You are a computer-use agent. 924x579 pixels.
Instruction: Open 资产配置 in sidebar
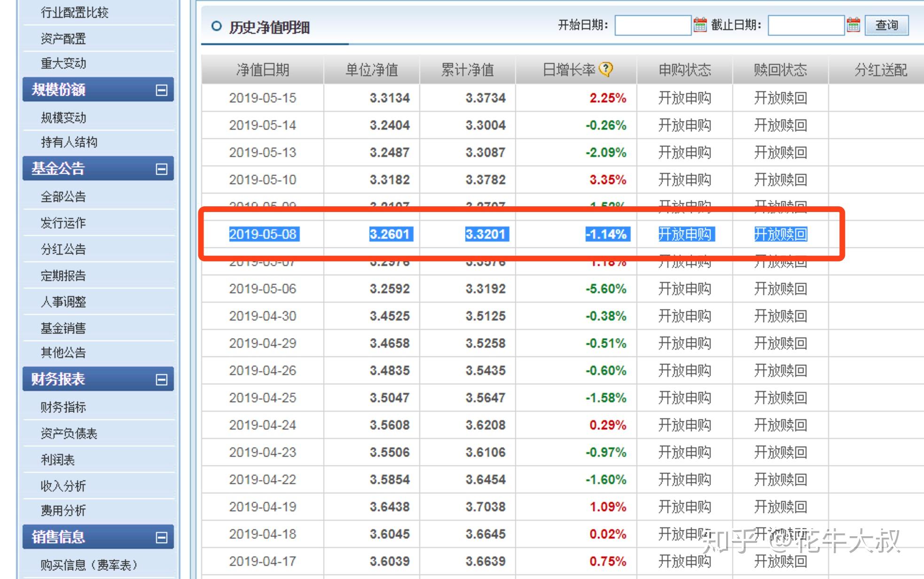click(x=63, y=39)
